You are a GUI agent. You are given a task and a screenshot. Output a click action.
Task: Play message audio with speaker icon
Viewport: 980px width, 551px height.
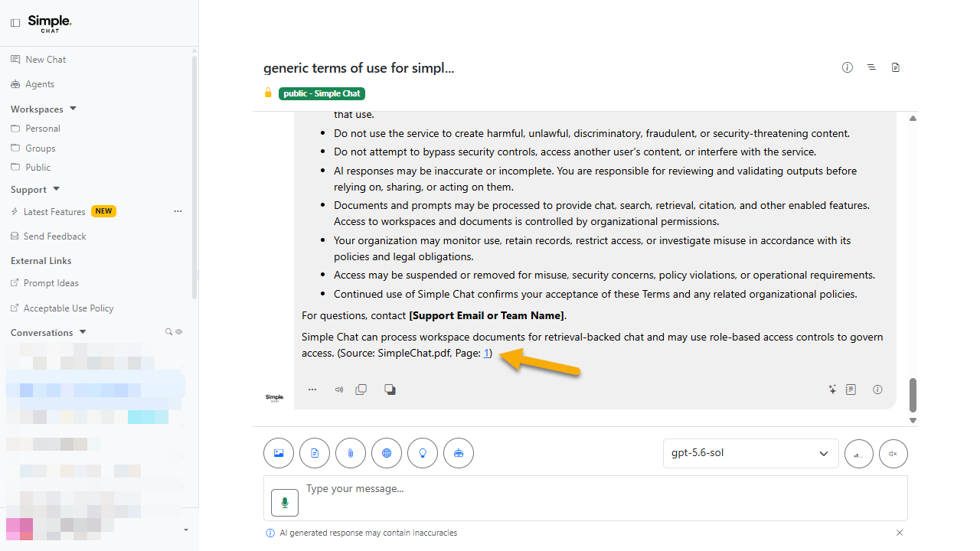[339, 390]
